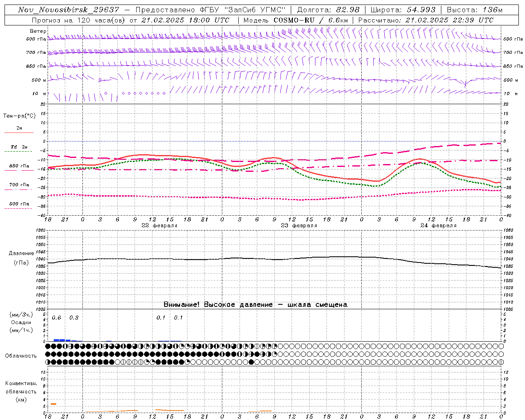Click the station title Nov_Novosibirsk_29637
The image size is (525, 420).
tap(68, 10)
